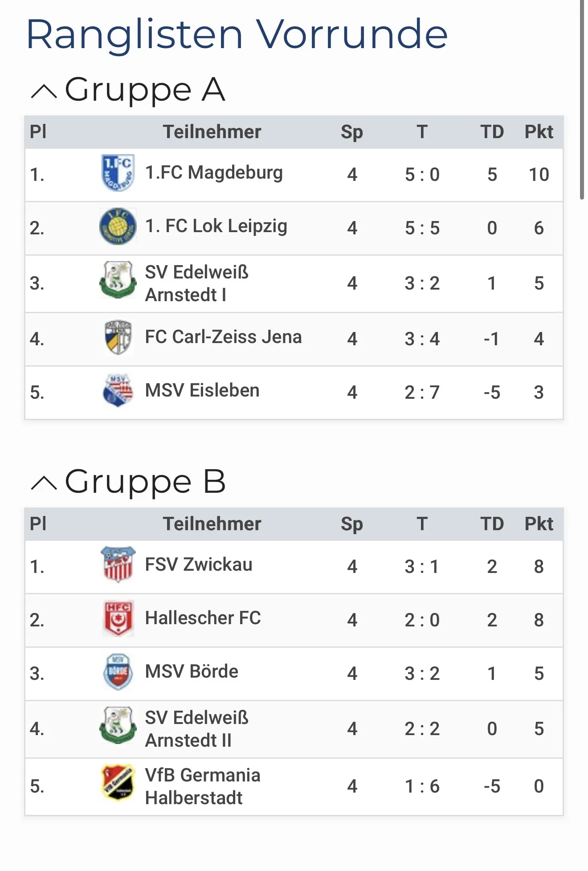Click the SV Edelweiß Arnstedt II crest
Screen dimensions: 588x871
(118, 726)
